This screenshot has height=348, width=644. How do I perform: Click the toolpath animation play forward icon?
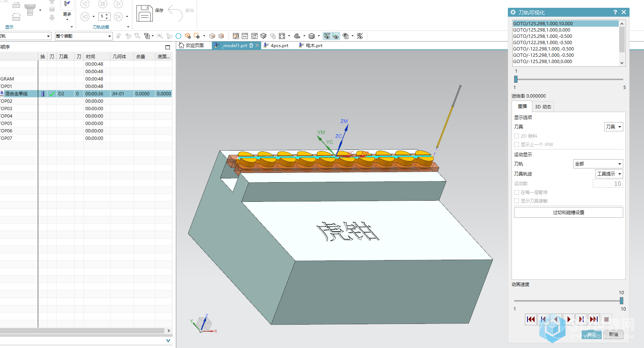(x=118, y=4)
